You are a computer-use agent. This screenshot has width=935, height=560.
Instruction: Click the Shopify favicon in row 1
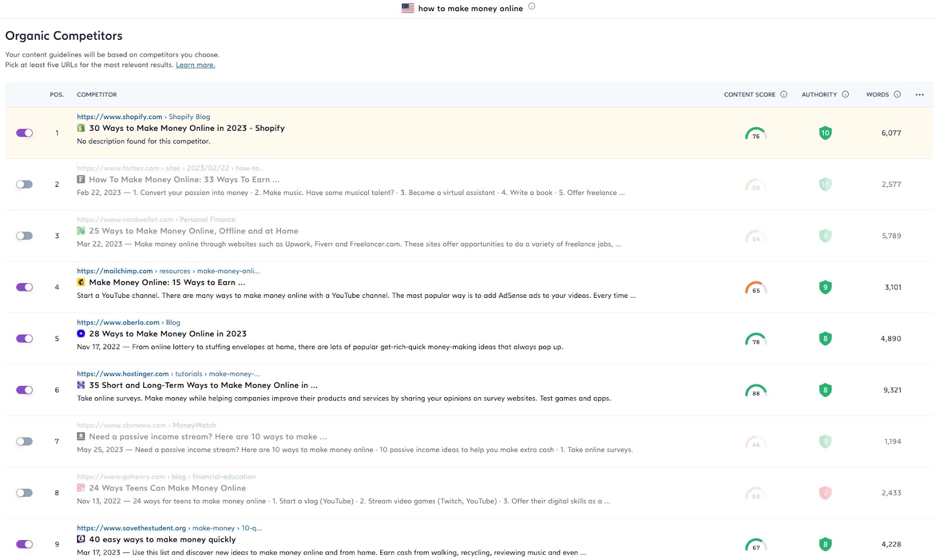(81, 128)
